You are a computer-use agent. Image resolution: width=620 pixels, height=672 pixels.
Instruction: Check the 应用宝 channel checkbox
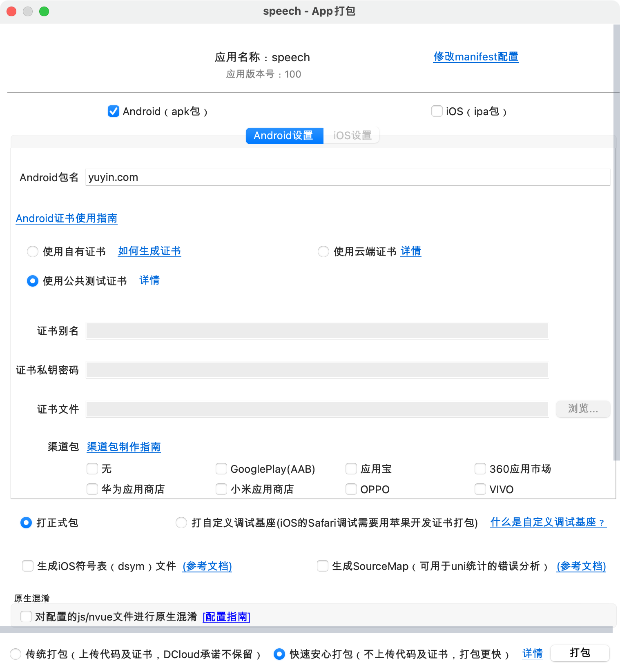(x=351, y=469)
